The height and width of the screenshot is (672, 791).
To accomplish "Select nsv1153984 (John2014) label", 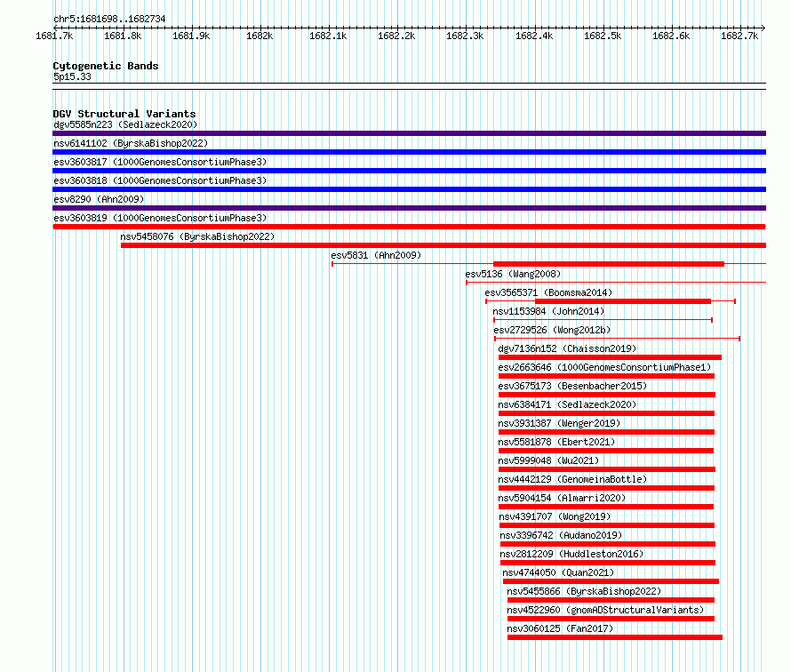I will tap(548, 311).
